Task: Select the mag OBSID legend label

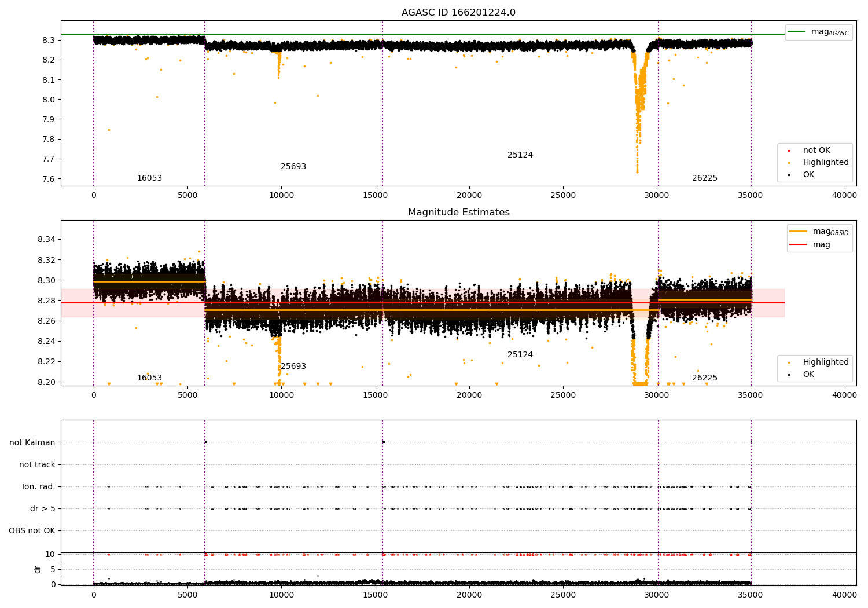Action: tap(830, 232)
